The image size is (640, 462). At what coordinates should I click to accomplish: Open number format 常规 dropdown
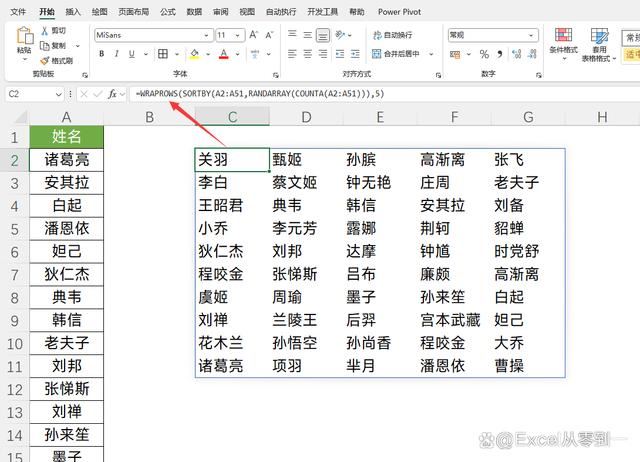(531, 35)
